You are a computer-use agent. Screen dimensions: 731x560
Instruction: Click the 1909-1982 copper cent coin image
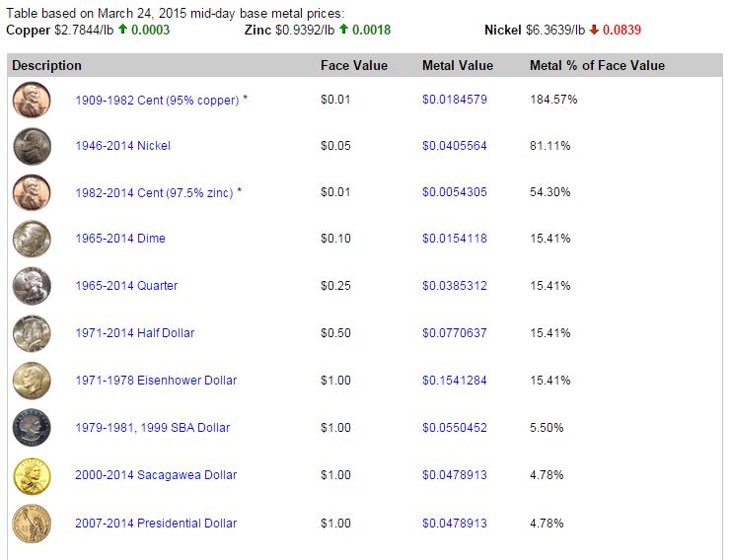[x=32, y=100]
